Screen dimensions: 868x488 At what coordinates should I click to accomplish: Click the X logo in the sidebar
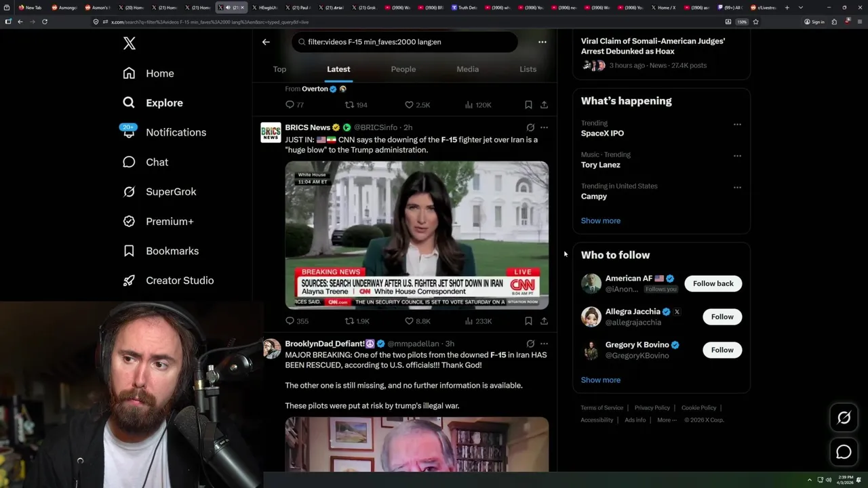(130, 44)
